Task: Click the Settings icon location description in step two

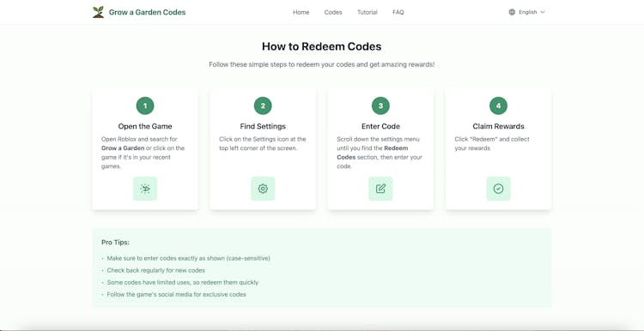Action: click(x=263, y=143)
